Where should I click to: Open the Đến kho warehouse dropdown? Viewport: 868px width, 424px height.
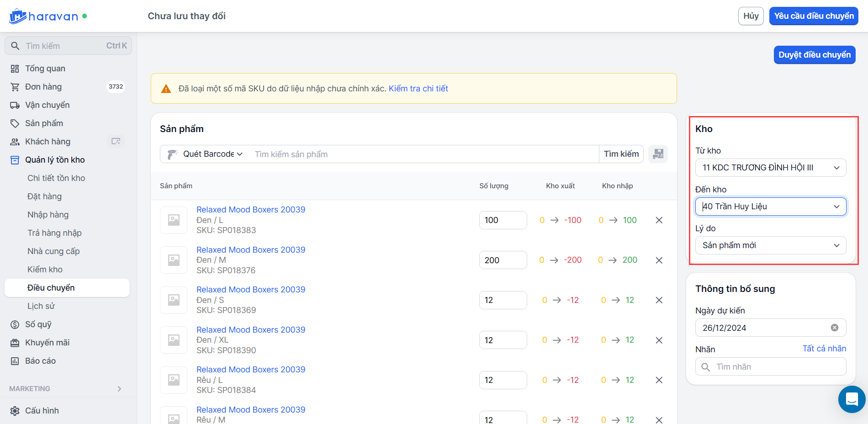click(770, 207)
